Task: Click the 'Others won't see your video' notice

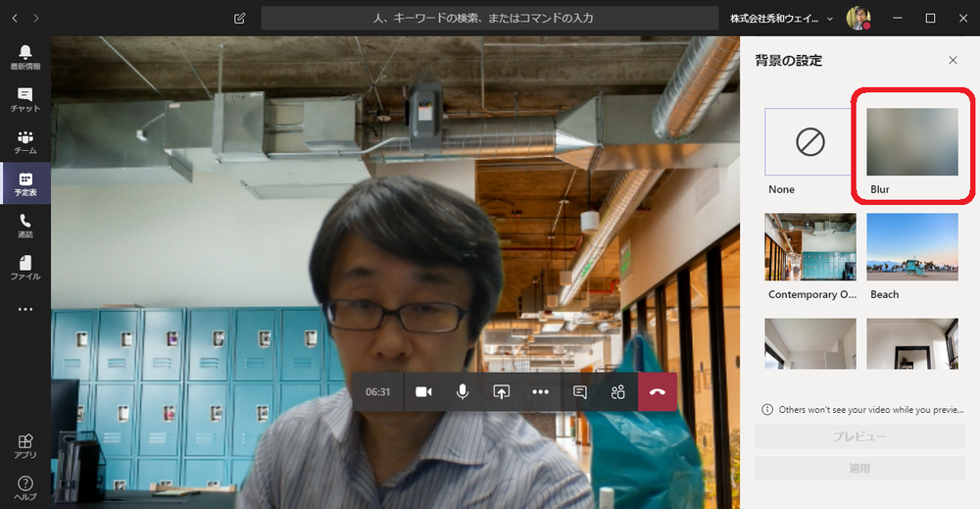Action: pos(871,410)
